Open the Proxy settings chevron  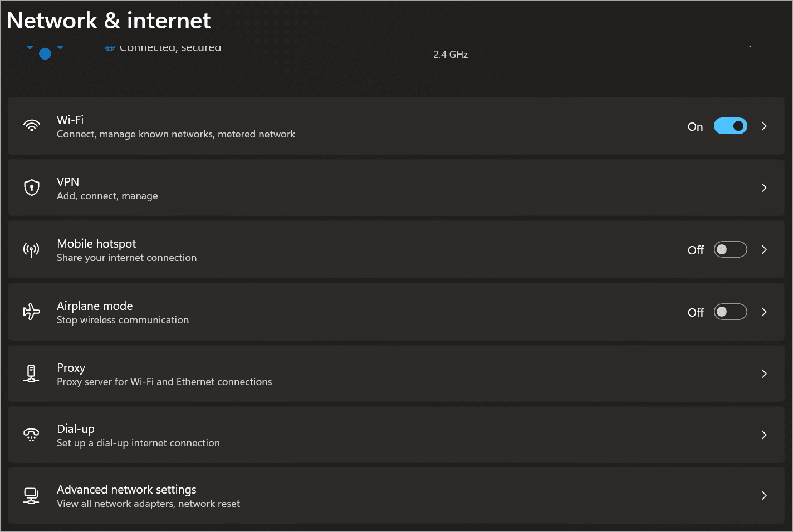click(x=763, y=373)
